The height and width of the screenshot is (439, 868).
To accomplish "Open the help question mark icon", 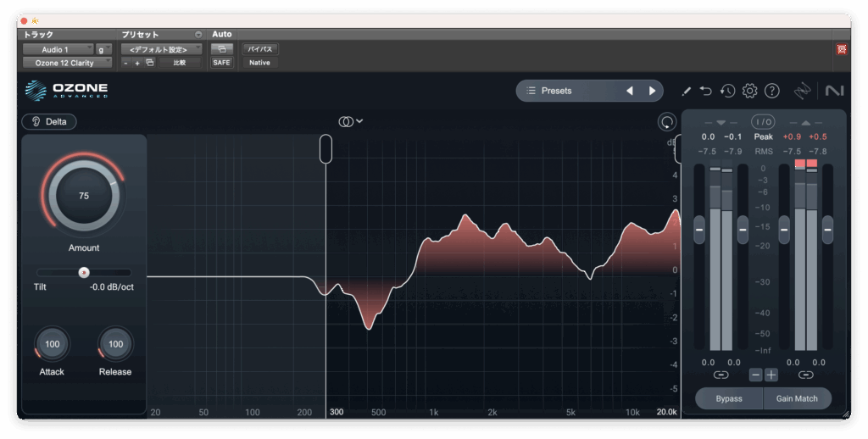I will pyautogui.click(x=771, y=91).
